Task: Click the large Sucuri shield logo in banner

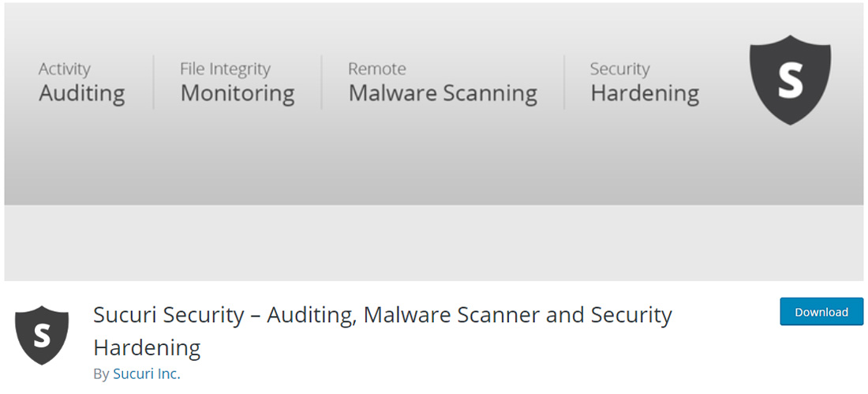Action: click(790, 79)
